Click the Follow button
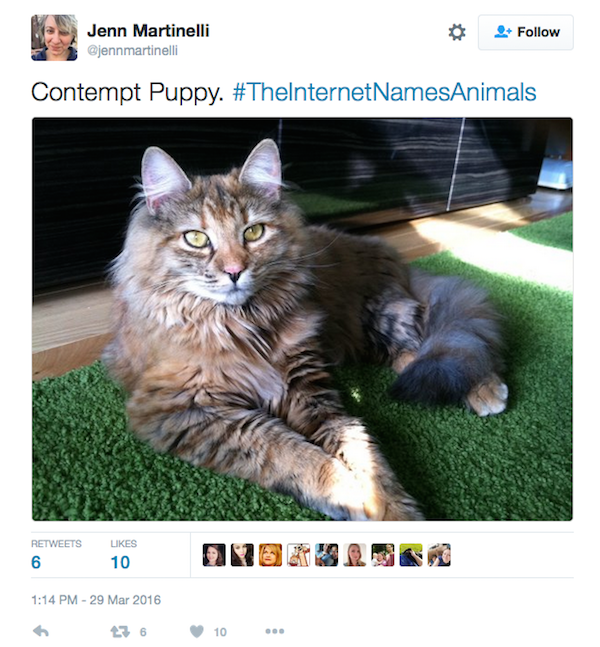This screenshot has height=647, width=600. [525, 32]
